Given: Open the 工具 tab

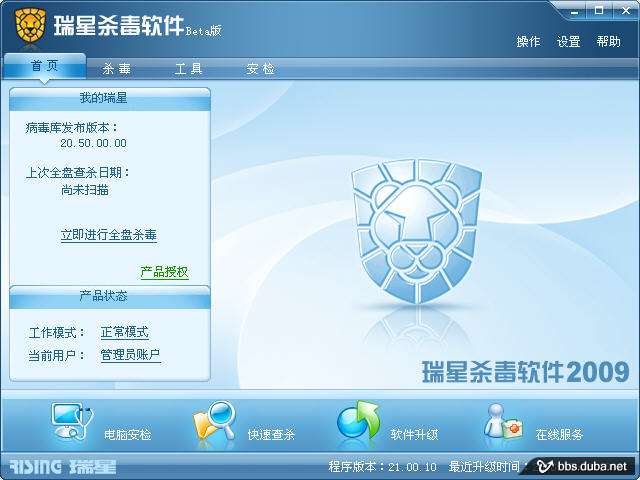Looking at the screenshot, I should pyautogui.click(x=189, y=69).
